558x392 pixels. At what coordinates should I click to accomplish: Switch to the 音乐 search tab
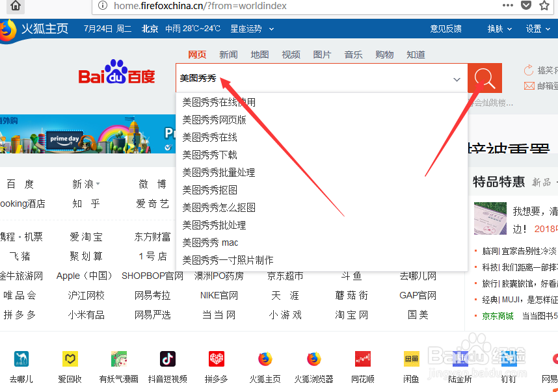coord(353,55)
